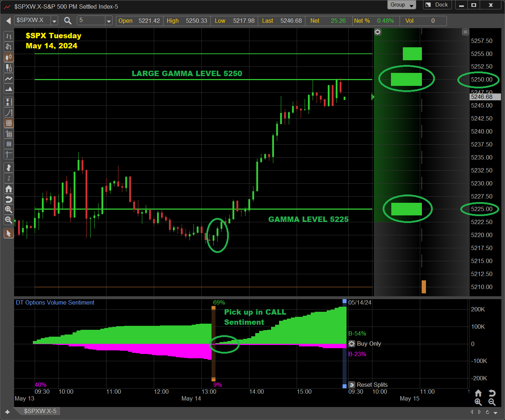Click the Dock button
The height and width of the screenshot is (420, 505).
(437, 5)
